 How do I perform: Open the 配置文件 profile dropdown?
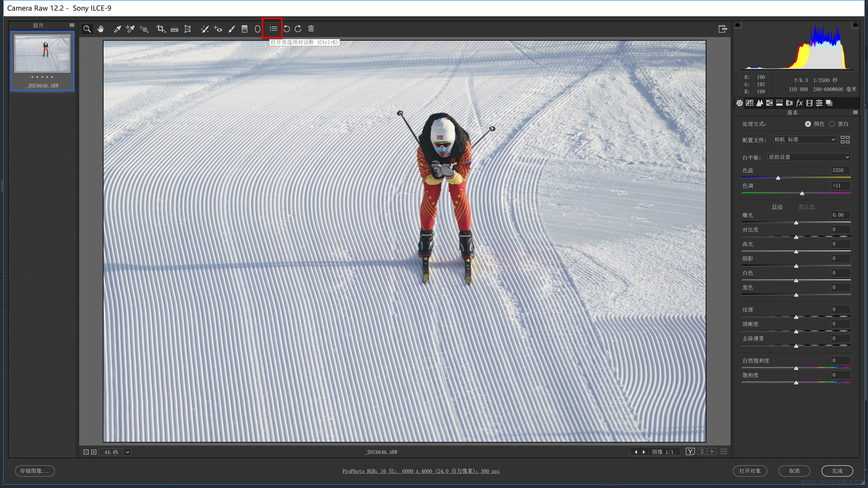click(x=805, y=139)
